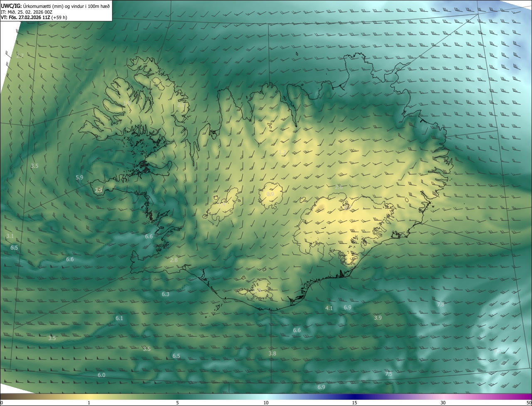Image resolution: width=532 pixels, height=406 pixels.
Task: Click the 6.1 value label
Action: point(119,318)
